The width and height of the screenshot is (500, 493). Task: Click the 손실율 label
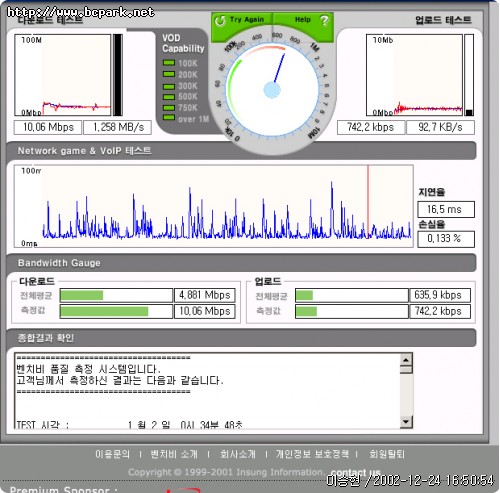pyautogui.click(x=431, y=224)
